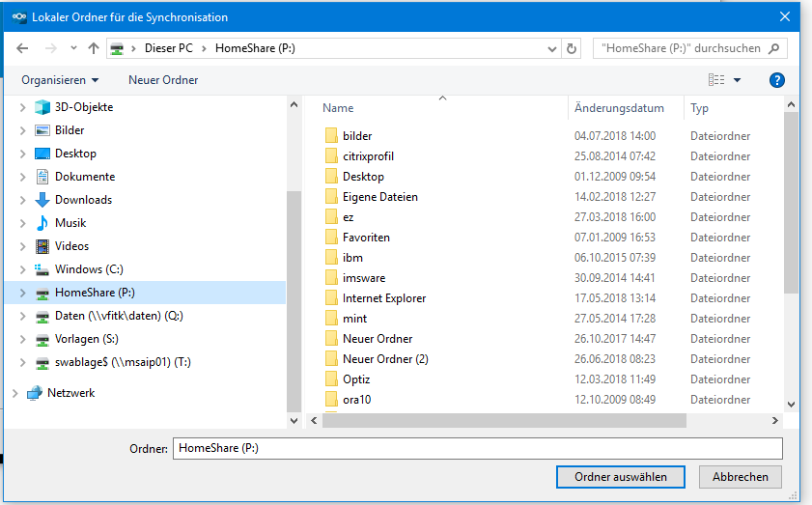This screenshot has width=812, height=505.
Task: Open recent locations dropdown chevron
Action: click(x=73, y=48)
